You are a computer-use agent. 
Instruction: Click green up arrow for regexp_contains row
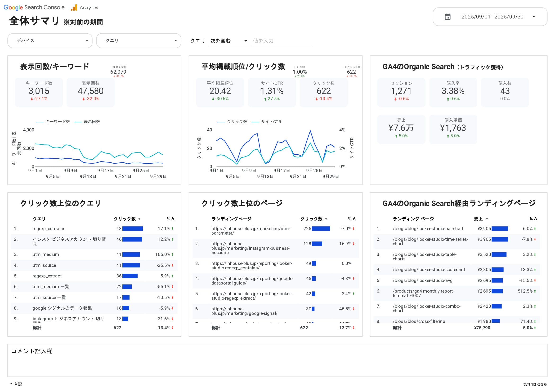tap(172, 229)
